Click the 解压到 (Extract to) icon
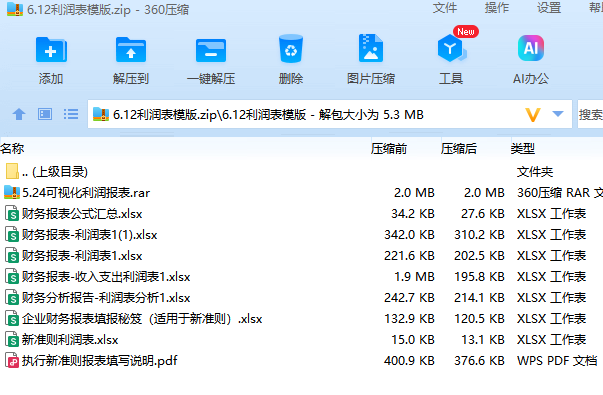This screenshot has width=603, height=395. point(131,50)
